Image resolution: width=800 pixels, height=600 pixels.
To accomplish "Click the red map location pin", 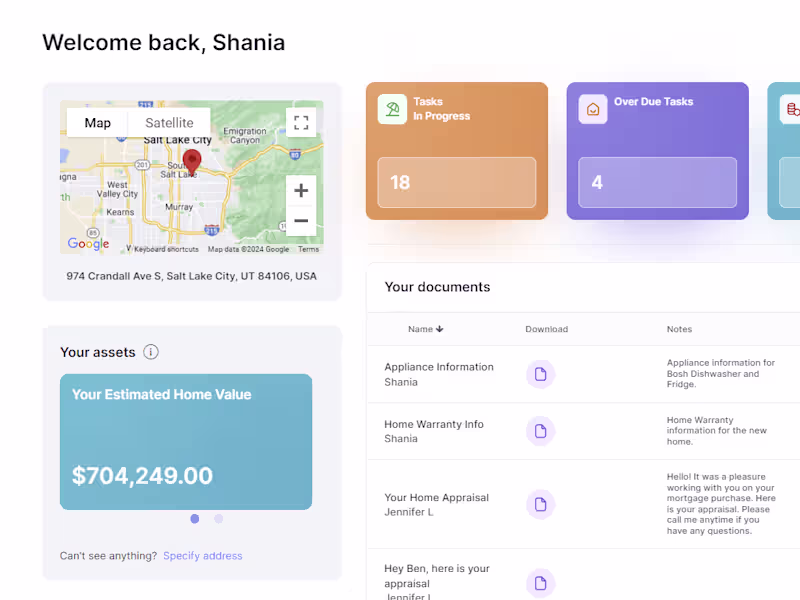I will click(x=192, y=162).
